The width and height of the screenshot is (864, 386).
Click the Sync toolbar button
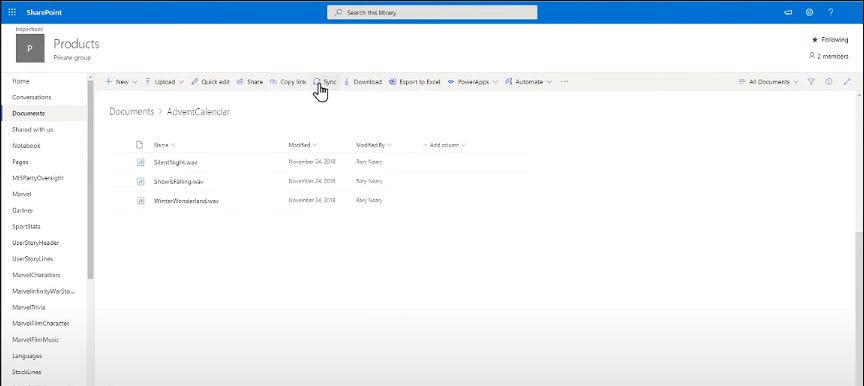(x=325, y=81)
